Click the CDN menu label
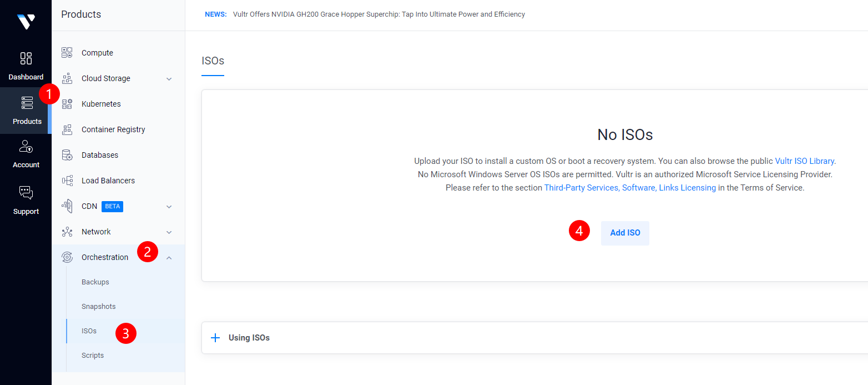 [x=89, y=206]
